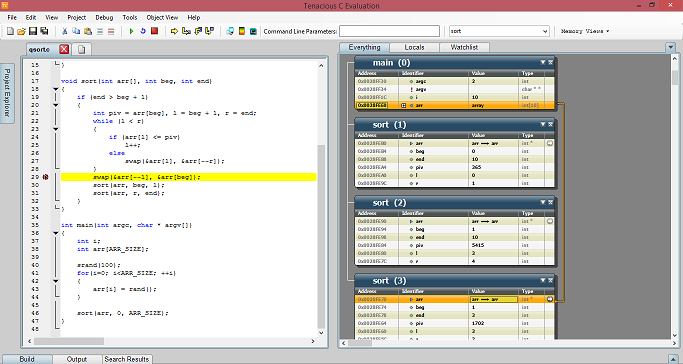
Task: Click the green-red gradient toolbar icon
Action: tap(242, 31)
